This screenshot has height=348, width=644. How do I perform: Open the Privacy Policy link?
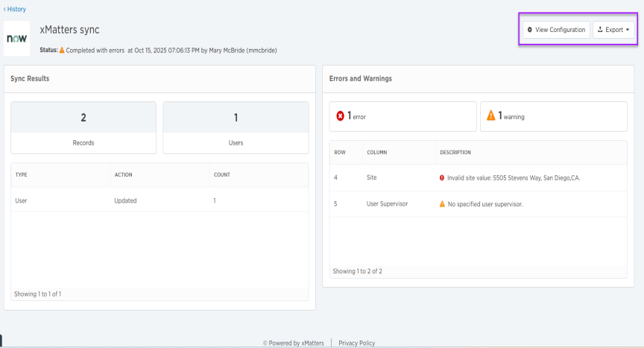tap(356, 343)
